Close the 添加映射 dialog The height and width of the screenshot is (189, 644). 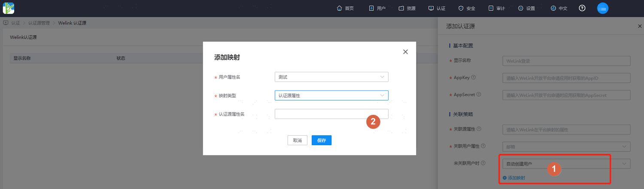405,52
